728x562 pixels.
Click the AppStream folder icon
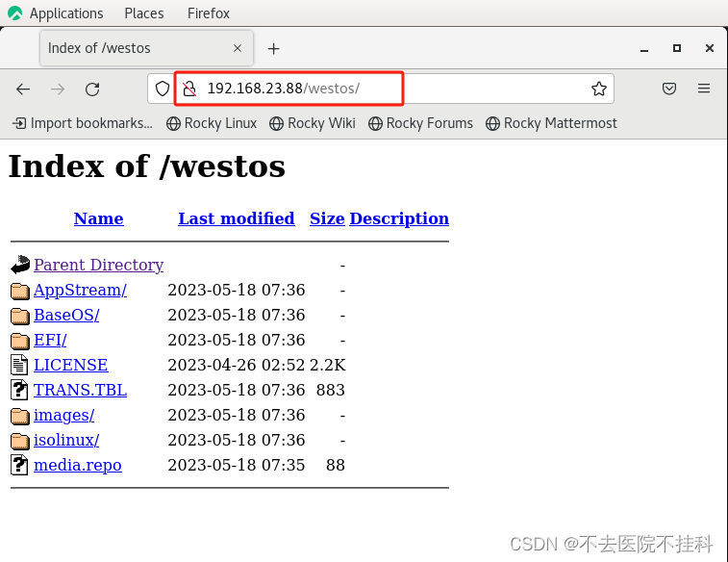tap(20, 291)
